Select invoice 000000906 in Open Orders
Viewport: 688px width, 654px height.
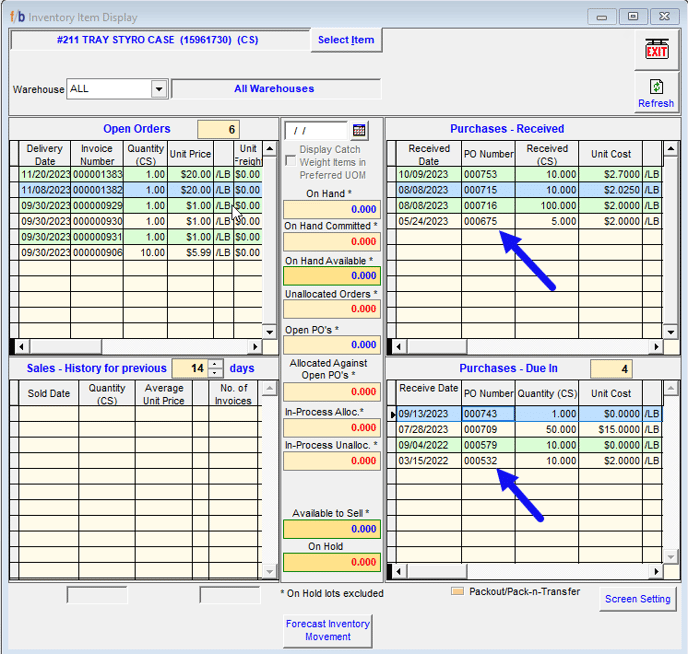coord(97,253)
